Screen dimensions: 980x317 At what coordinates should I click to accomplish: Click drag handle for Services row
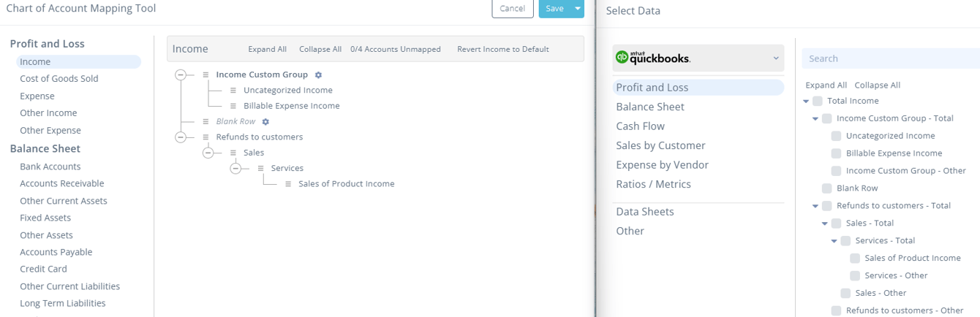click(x=260, y=168)
